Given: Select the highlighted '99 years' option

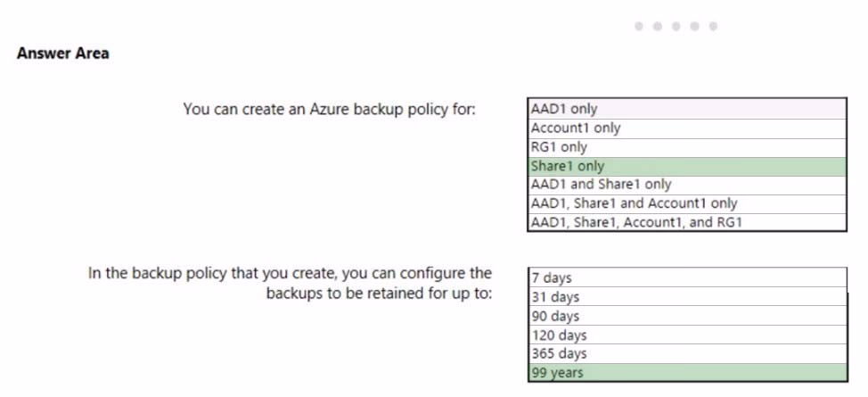Looking at the screenshot, I should click(687, 373).
